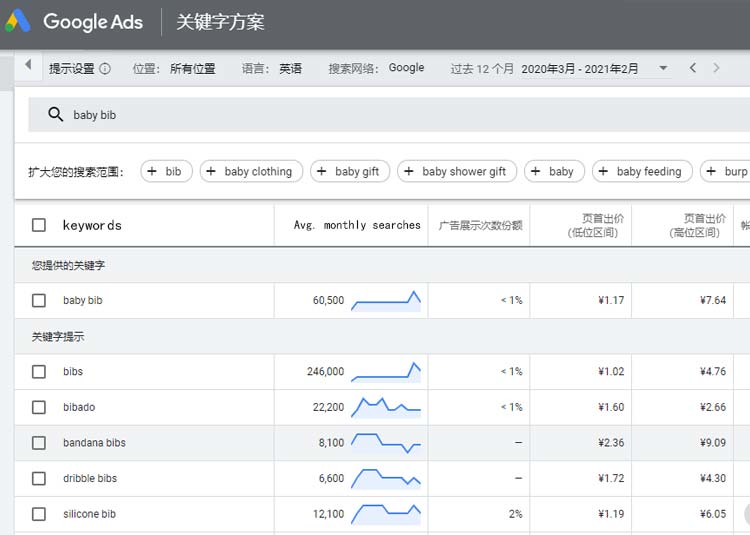Tick the 'silicone bib' checkbox
Image resolution: width=750 pixels, height=535 pixels.
click(39, 514)
